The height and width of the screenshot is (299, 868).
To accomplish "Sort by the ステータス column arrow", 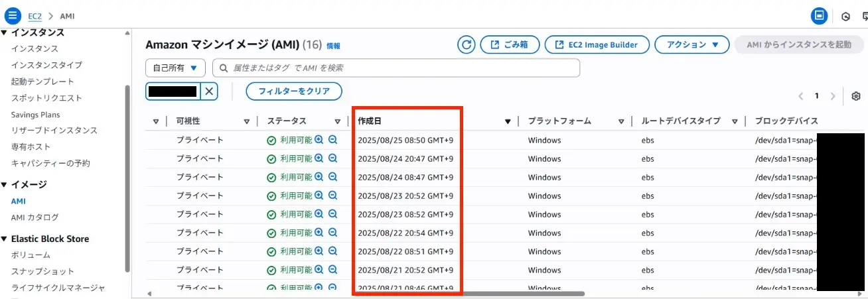I will click(x=338, y=121).
